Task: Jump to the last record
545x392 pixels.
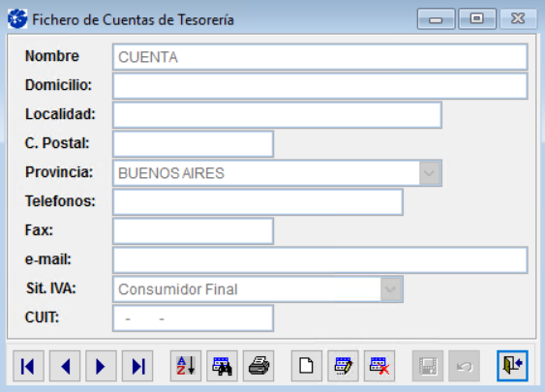Action: 137,366
